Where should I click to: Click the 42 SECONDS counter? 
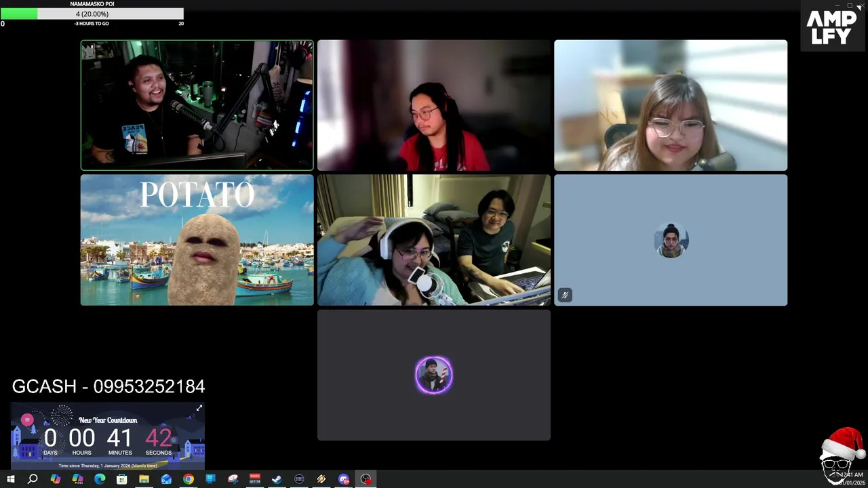coord(158,441)
